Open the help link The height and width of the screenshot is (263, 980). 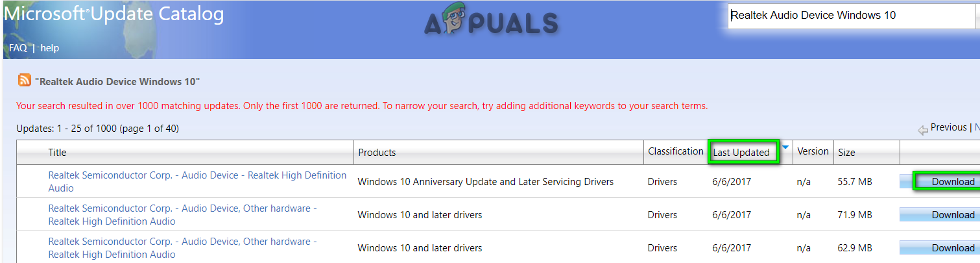pos(50,48)
